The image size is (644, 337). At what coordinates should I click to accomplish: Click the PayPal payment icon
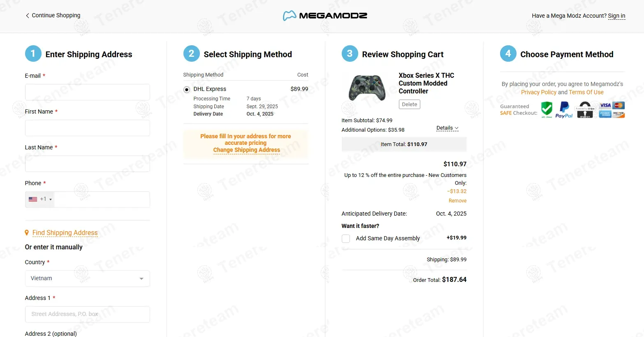[x=564, y=110]
